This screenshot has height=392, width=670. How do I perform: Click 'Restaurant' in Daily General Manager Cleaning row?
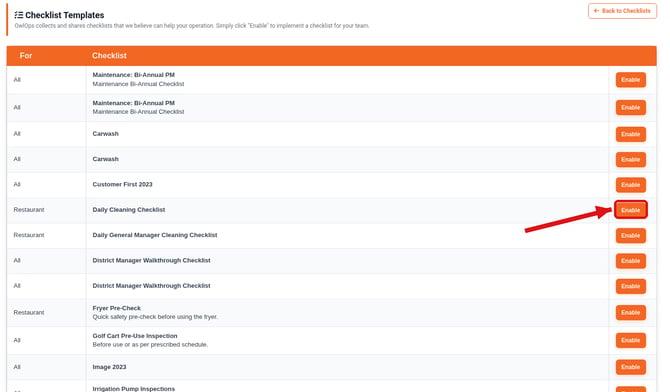click(x=29, y=235)
